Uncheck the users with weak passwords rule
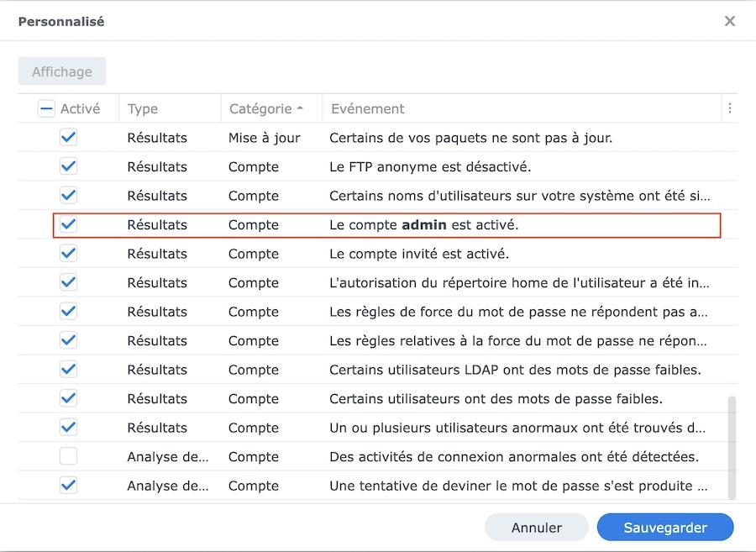Image resolution: width=756 pixels, height=552 pixels. (68, 398)
